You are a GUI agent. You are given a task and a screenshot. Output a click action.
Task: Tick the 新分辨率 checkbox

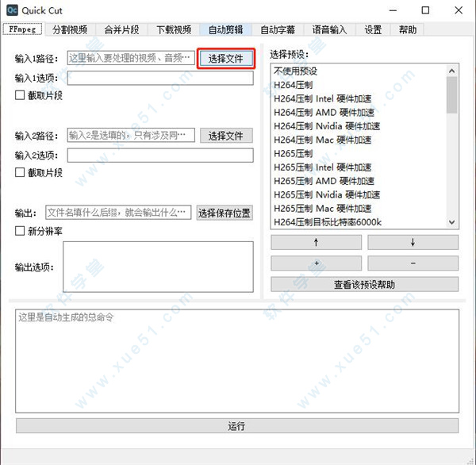coord(20,231)
